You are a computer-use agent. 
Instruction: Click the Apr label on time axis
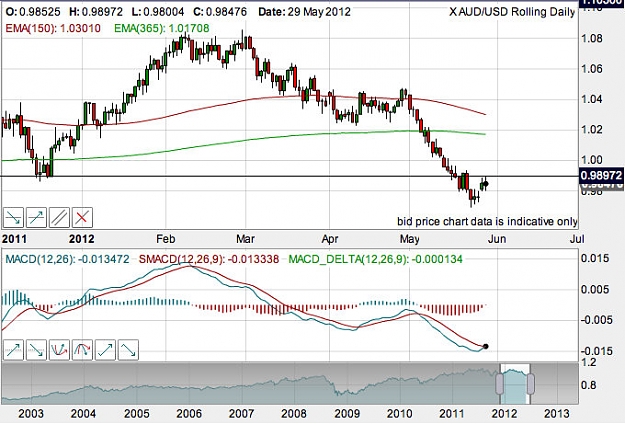330,239
